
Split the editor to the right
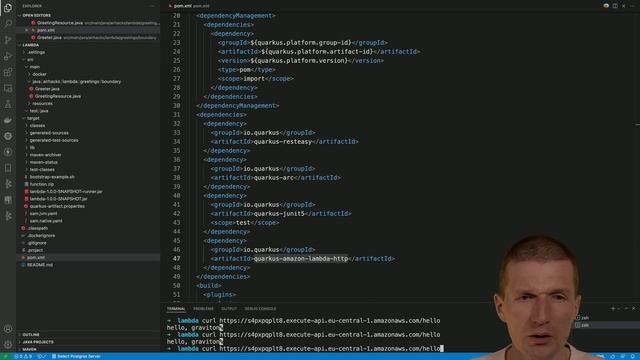click(615, 6)
